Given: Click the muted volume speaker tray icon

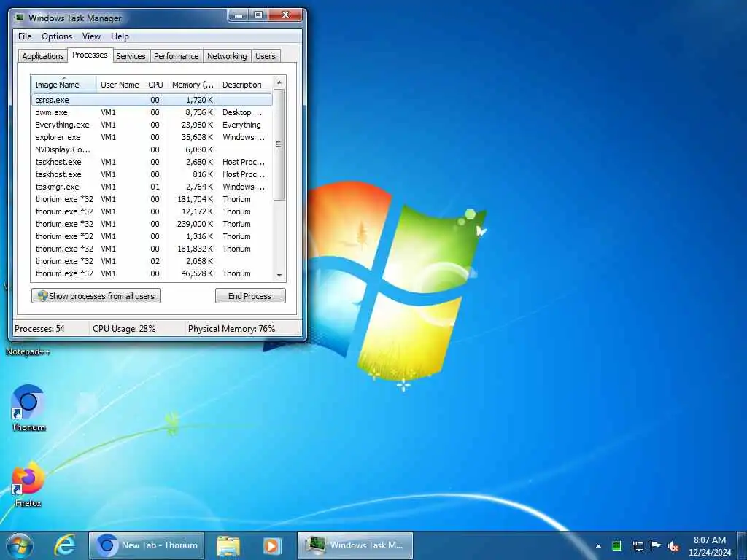Looking at the screenshot, I should click(x=673, y=546).
